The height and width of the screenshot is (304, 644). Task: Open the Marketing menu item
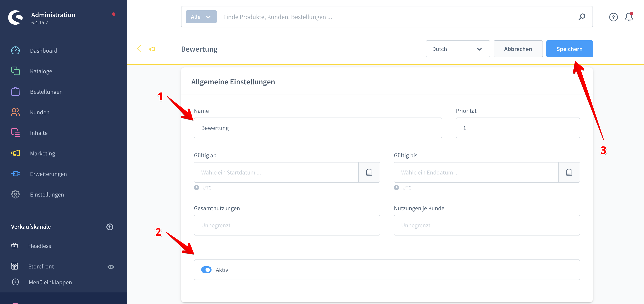click(x=42, y=153)
